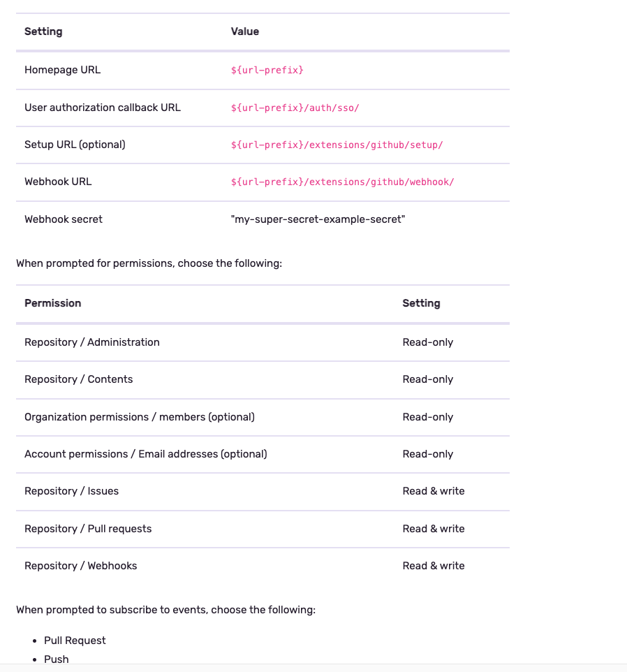Click the Repository / Issues permission
Image resolution: width=627 pixels, height=672 pixels.
[71, 491]
